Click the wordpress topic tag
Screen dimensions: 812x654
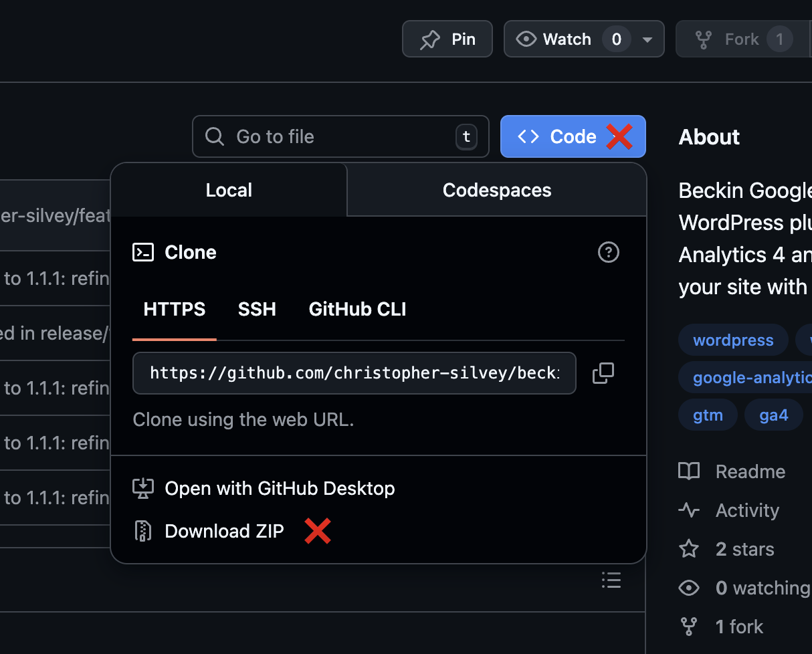pyautogui.click(x=733, y=340)
